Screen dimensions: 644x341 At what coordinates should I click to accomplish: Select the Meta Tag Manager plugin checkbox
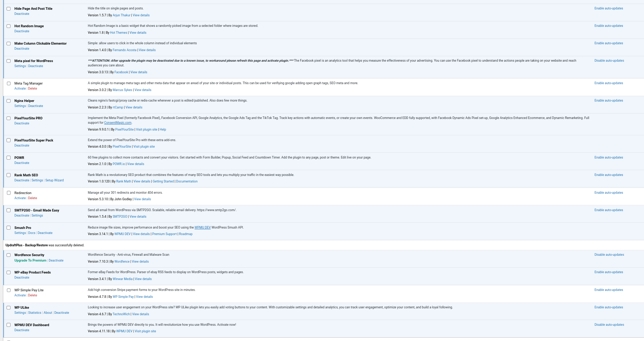(x=9, y=83)
